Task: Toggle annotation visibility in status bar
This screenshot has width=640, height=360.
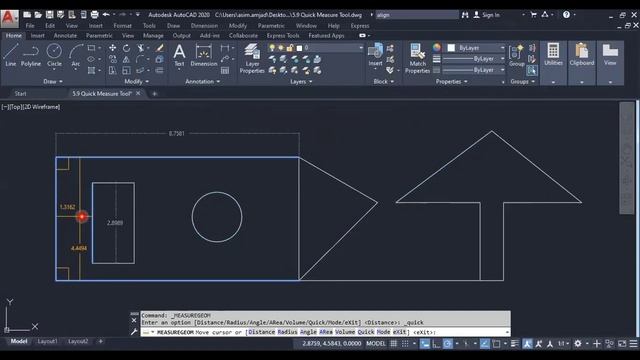Action: (527, 344)
